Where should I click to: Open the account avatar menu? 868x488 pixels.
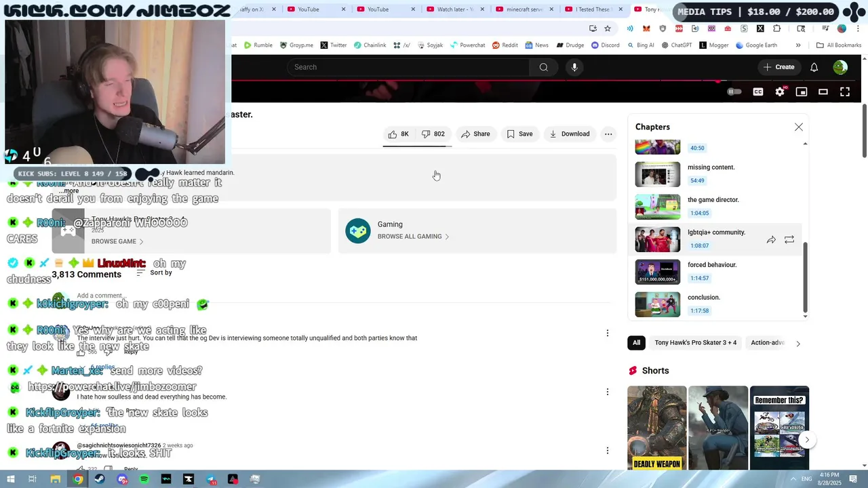tap(840, 67)
